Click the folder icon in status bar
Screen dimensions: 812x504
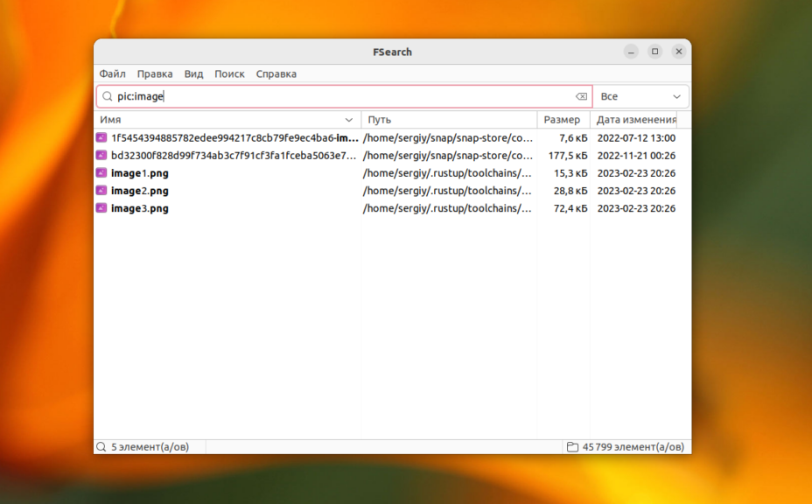572,447
